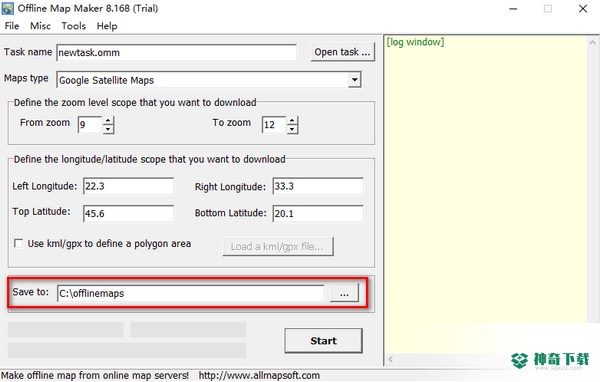Click the Left Longitude field
The width and height of the screenshot is (600, 382).
pos(128,186)
